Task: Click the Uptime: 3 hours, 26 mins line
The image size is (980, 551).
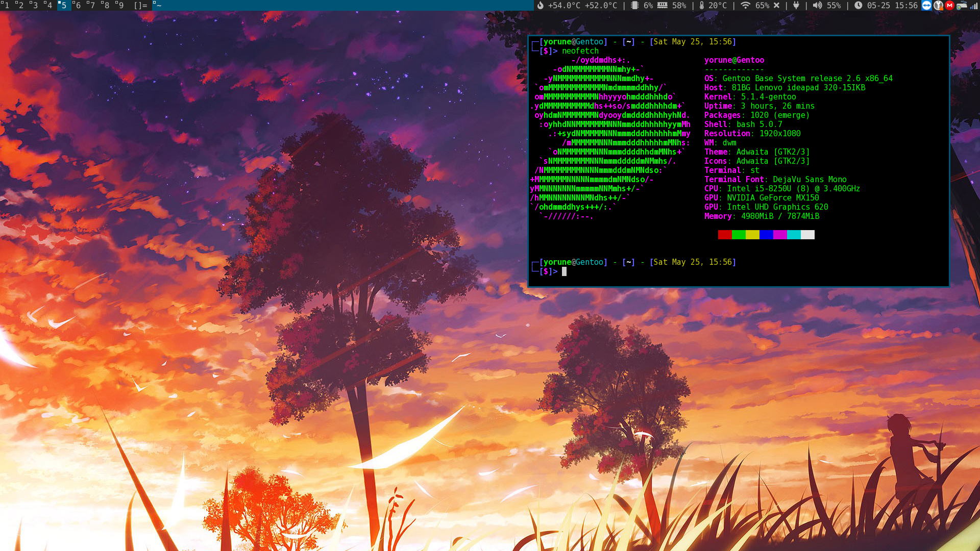Action: click(759, 106)
